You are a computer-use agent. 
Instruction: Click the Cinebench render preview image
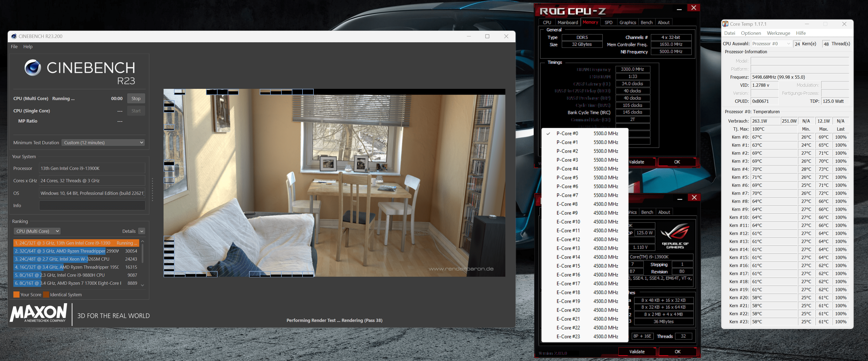[334, 183]
